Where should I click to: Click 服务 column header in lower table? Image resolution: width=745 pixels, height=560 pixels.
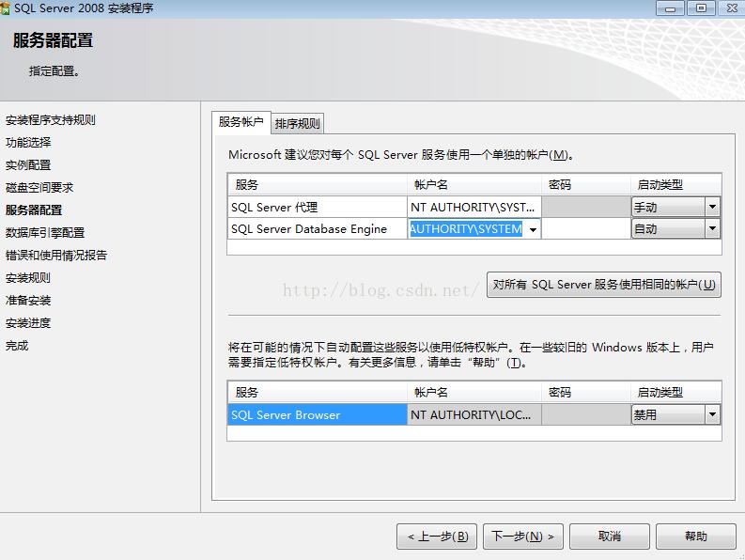(318, 392)
